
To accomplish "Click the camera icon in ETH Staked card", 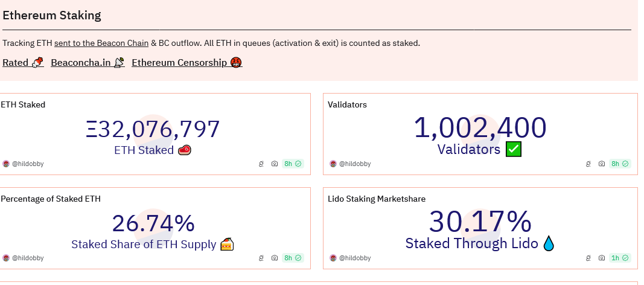I will pyautogui.click(x=275, y=164).
